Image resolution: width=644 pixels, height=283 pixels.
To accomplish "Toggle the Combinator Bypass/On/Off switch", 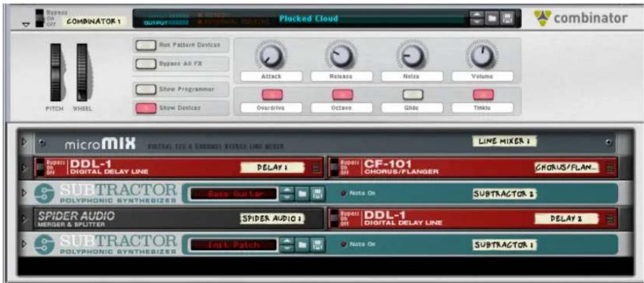I will click(39, 19).
